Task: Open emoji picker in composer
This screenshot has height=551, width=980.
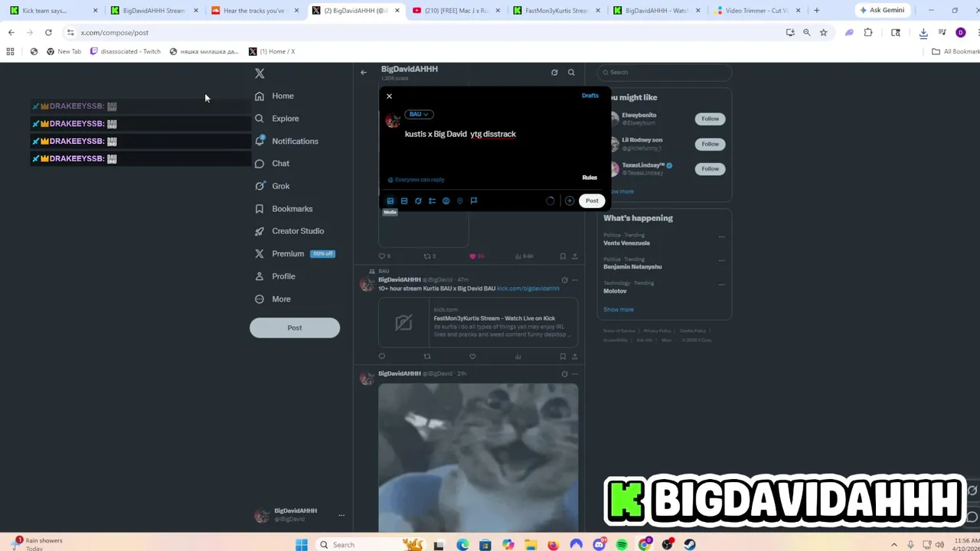Action: coord(446,201)
